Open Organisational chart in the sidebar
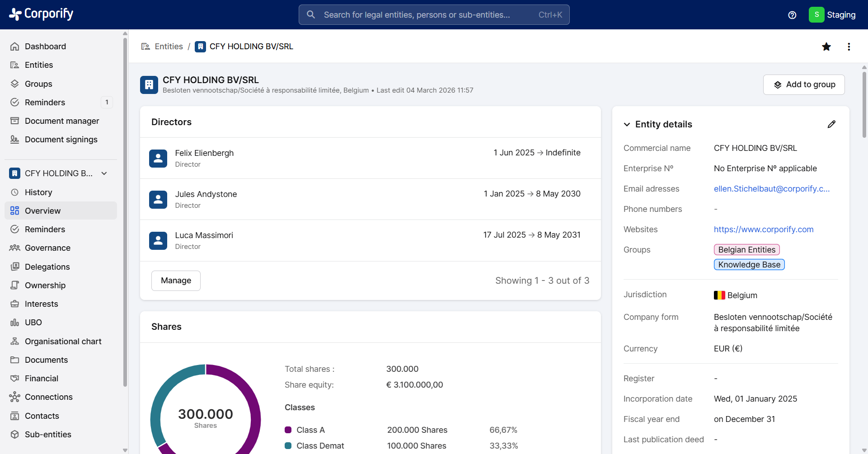This screenshot has height=454, width=868. 63,342
